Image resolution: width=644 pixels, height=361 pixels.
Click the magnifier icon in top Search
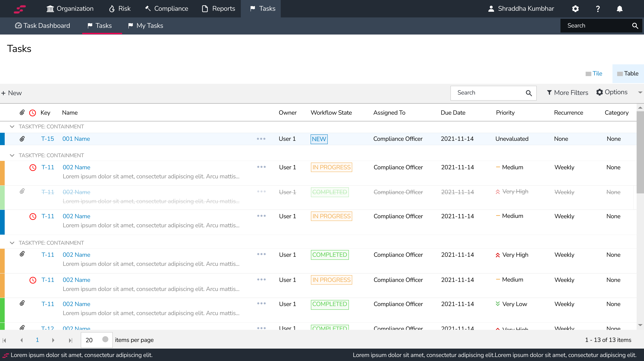click(x=635, y=25)
